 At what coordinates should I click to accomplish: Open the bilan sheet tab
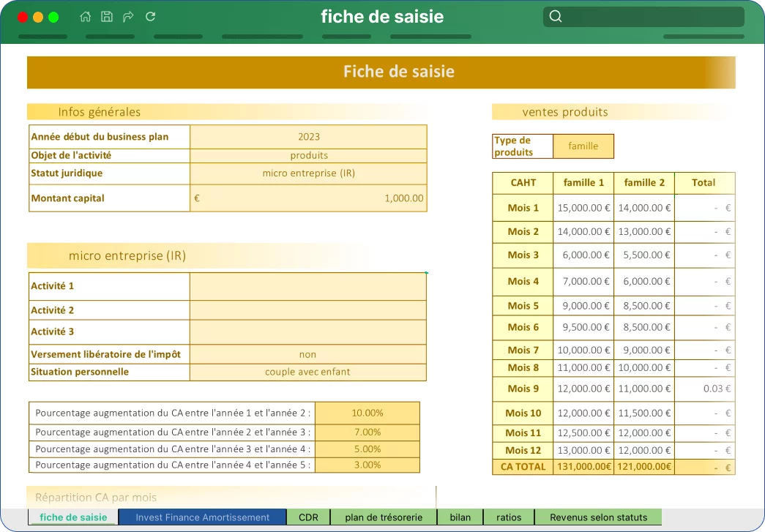click(x=460, y=517)
